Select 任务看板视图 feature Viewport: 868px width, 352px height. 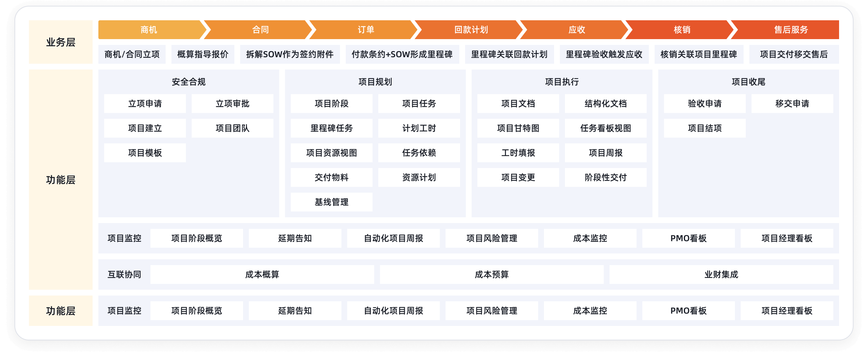[605, 128]
